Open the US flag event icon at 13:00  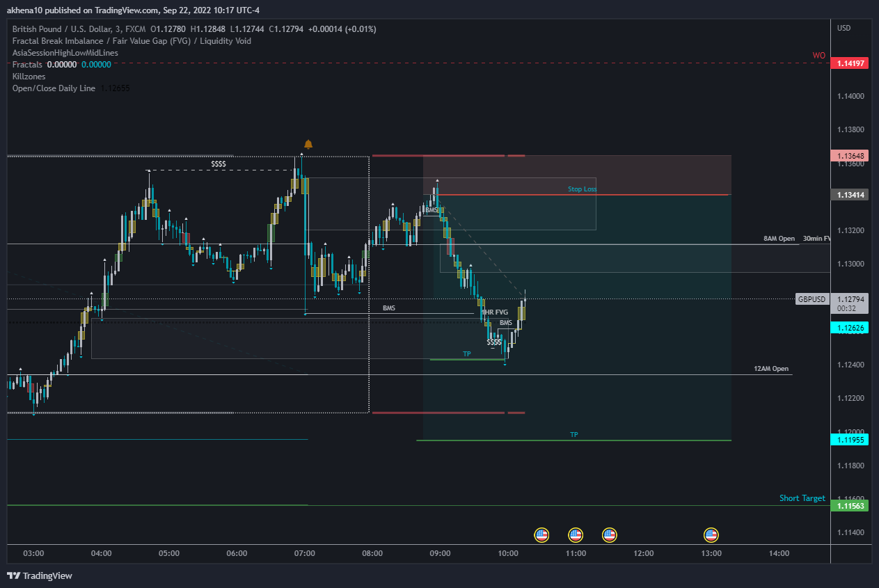click(711, 535)
